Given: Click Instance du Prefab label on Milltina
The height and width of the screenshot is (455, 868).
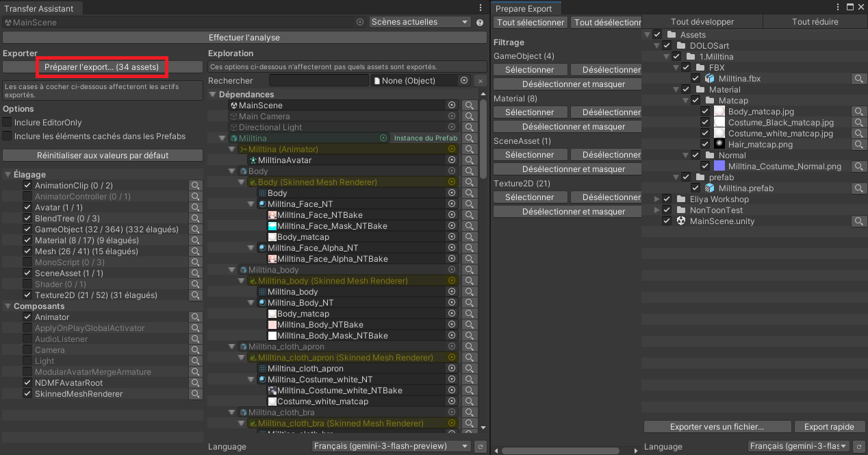Looking at the screenshot, I should (426, 138).
